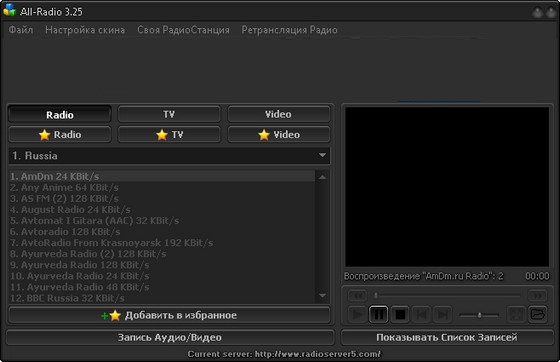
Task: Click the seek bar position handle
Action: [x=376, y=295]
